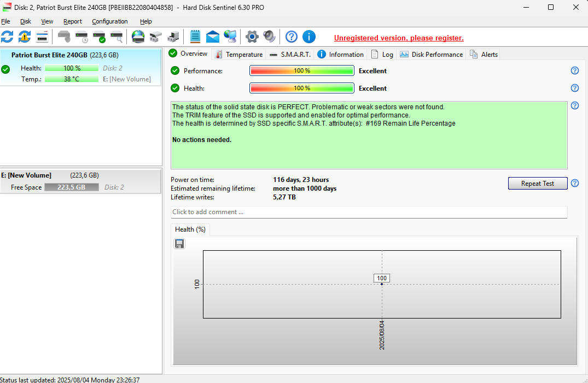Click the disk with green checkmark icon
This screenshot has width=588, height=383.
(x=99, y=37)
